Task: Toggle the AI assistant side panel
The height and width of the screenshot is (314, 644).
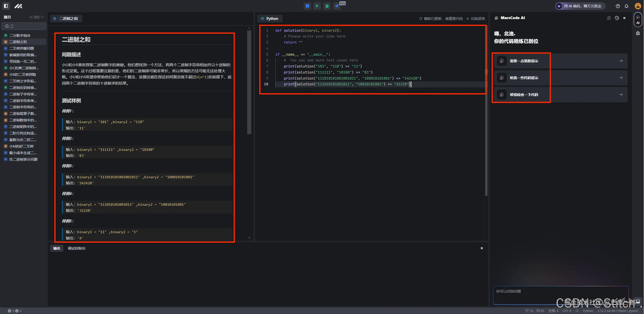Action: point(638,20)
